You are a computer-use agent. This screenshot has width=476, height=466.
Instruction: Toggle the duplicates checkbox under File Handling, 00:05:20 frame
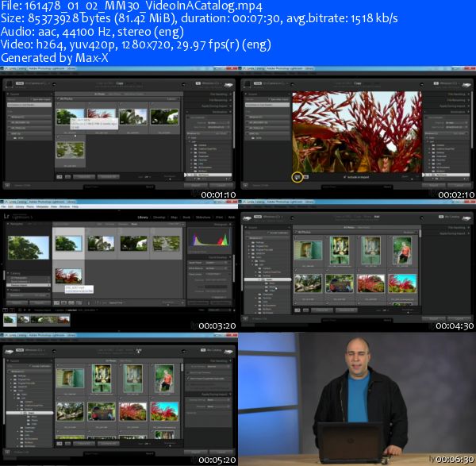(x=189, y=378)
